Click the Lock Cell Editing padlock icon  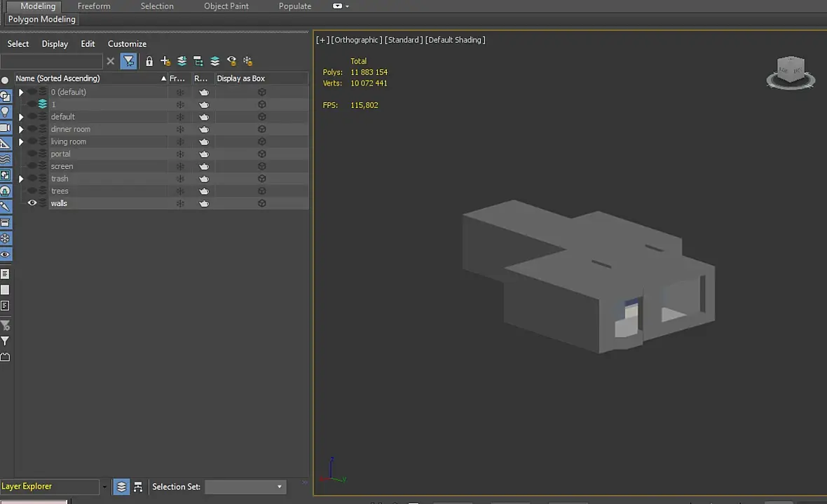point(149,62)
